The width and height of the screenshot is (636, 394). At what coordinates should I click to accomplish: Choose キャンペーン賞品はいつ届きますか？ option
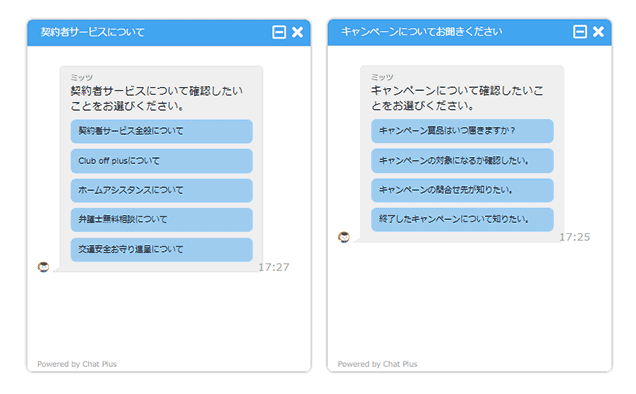462,131
